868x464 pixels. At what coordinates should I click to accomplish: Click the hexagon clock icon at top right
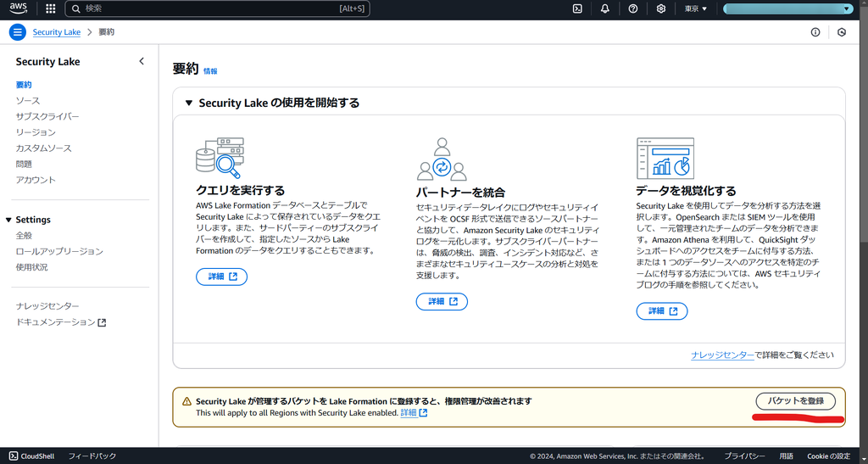click(x=842, y=32)
